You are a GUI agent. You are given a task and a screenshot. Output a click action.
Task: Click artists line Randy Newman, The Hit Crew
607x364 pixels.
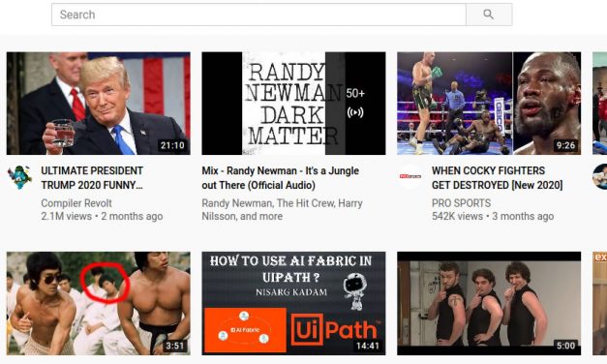282,209
